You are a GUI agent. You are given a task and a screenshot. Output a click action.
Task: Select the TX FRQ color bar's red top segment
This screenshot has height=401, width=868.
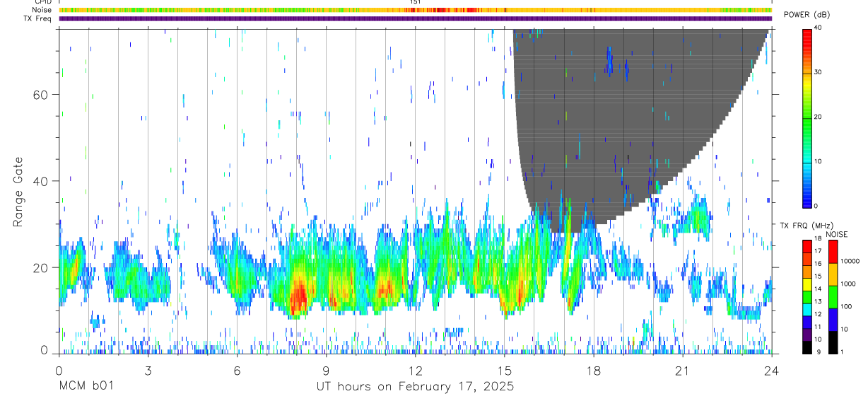807,246
